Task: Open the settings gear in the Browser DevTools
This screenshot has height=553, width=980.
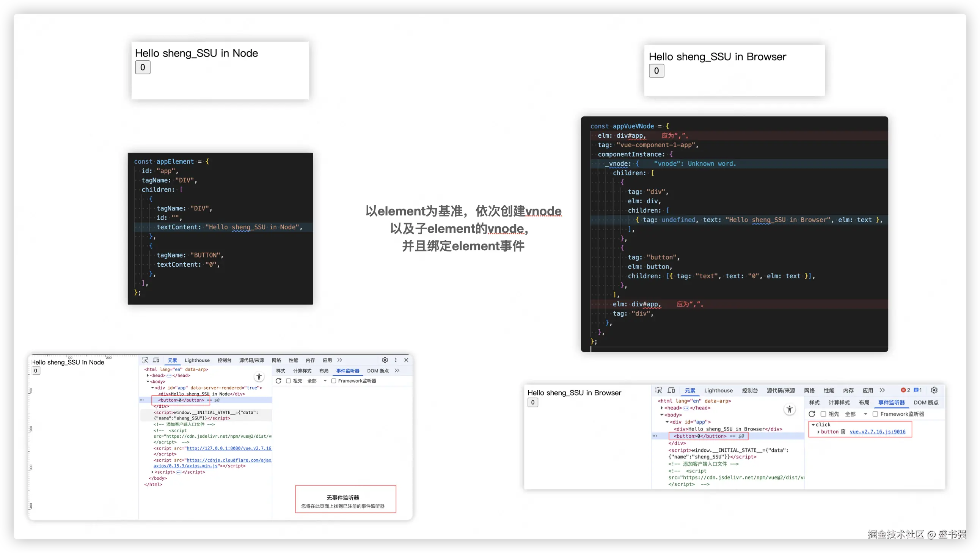Action: [934, 390]
